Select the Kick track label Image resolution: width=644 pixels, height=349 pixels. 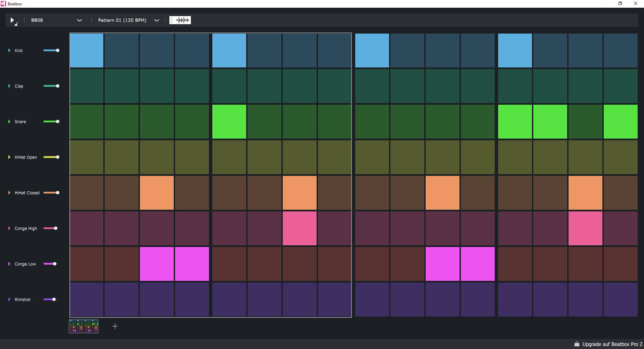(19, 50)
